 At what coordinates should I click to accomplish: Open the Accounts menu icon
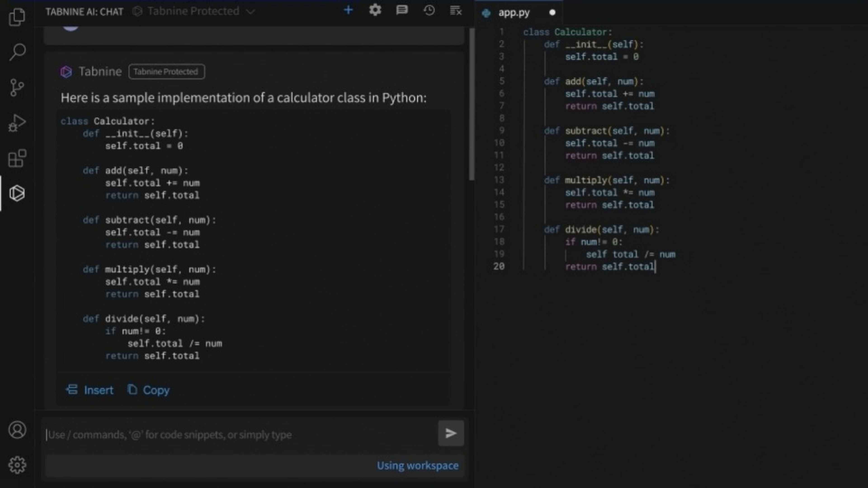pyautogui.click(x=17, y=430)
